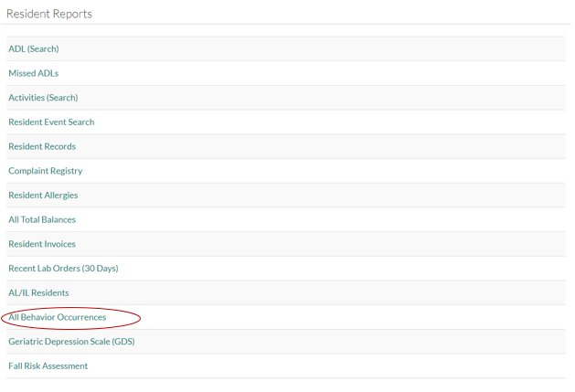Select the AL/IL Residents report
This screenshot has height=392, width=575.
(38, 292)
